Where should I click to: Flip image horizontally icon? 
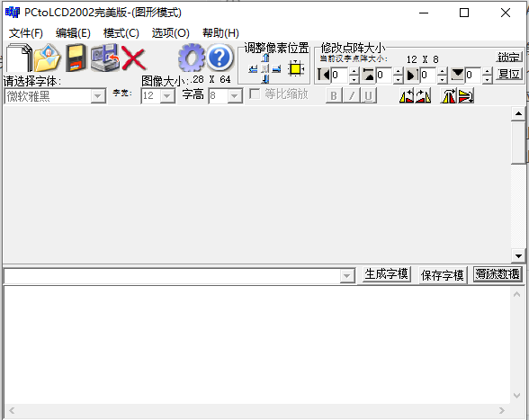click(448, 96)
